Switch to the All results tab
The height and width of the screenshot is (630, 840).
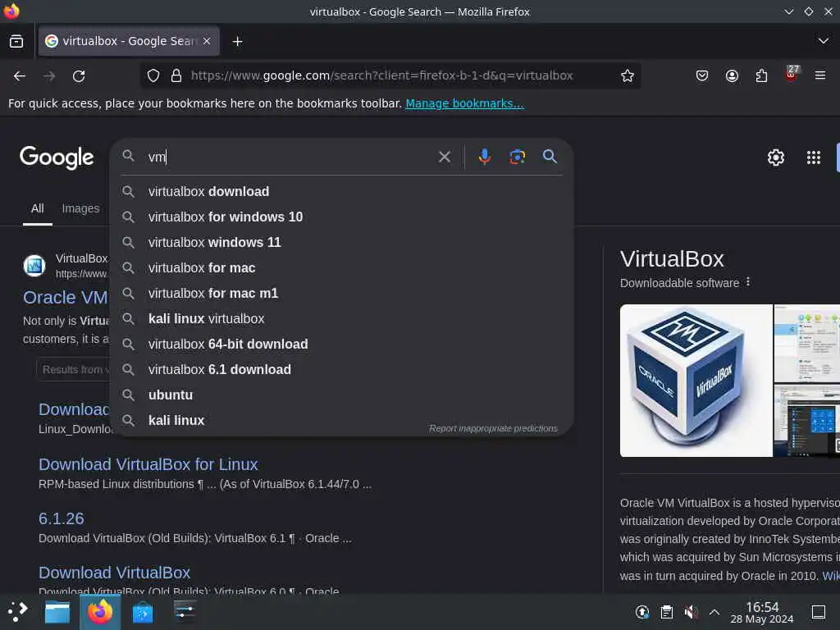tap(38, 208)
